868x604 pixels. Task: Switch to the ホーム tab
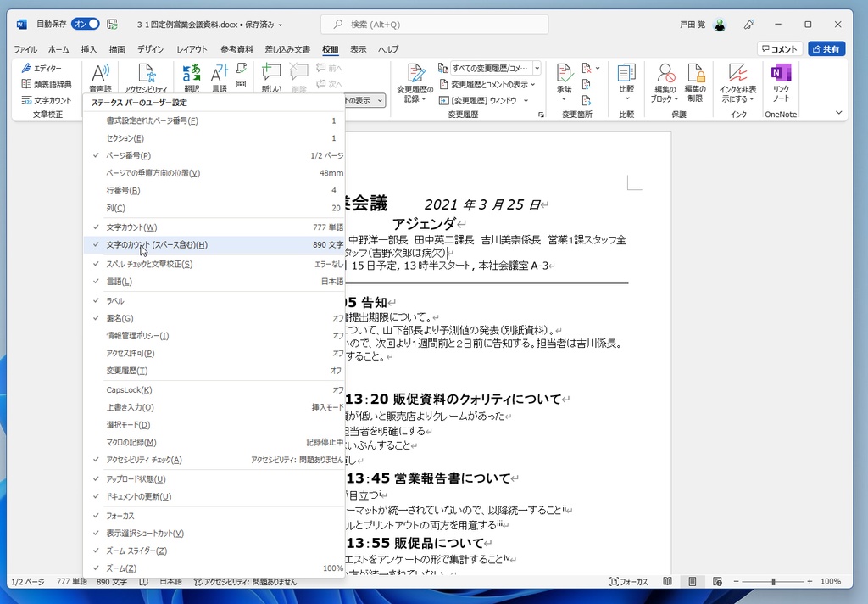pyautogui.click(x=58, y=49)
